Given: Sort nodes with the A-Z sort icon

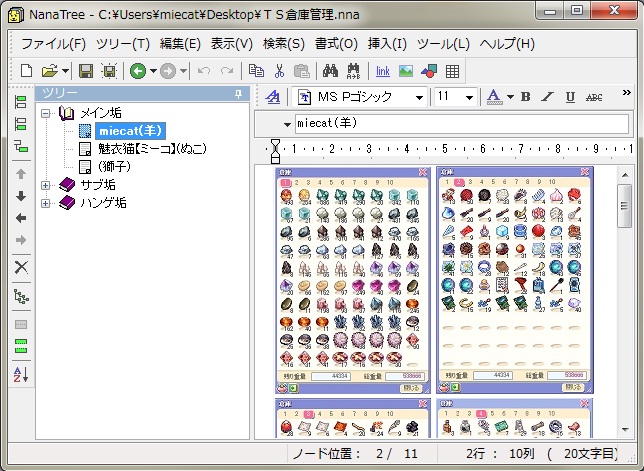Looking at the screenshot, I should coord(21,374).
